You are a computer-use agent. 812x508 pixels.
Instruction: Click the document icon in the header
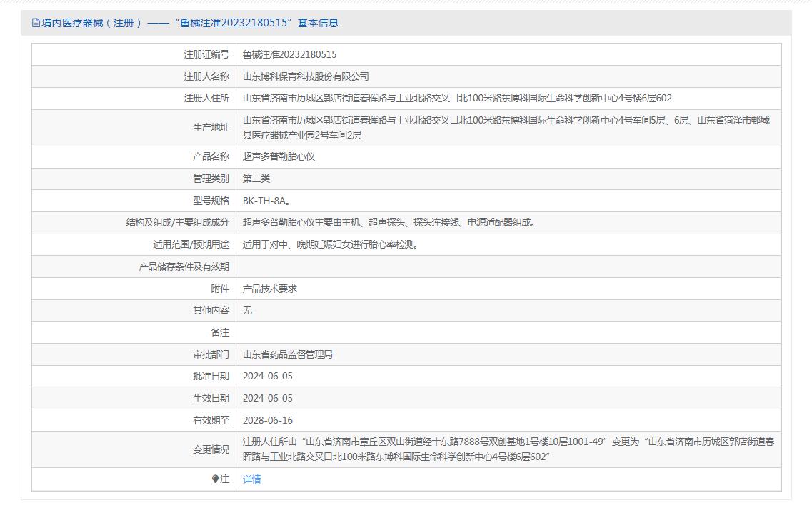(x=36, y=23)
